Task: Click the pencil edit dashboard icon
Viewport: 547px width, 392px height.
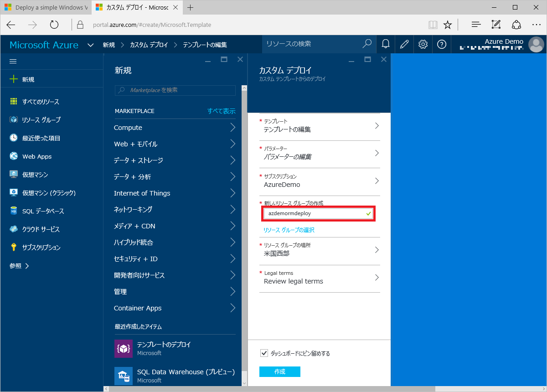Action: click(x=404, y=44)
